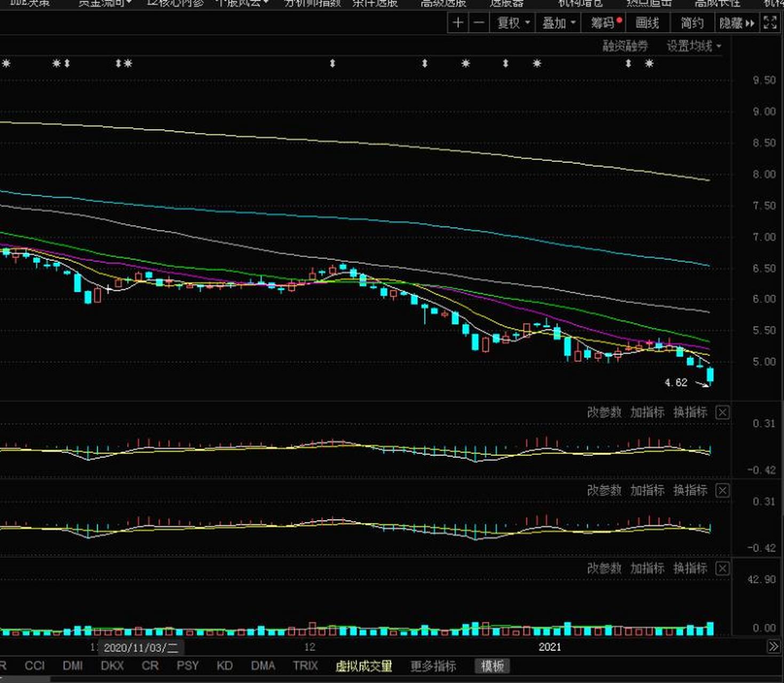
Task: Click the 9.50 price axis label
Action: pyautogui.click(x=764, y=80)
